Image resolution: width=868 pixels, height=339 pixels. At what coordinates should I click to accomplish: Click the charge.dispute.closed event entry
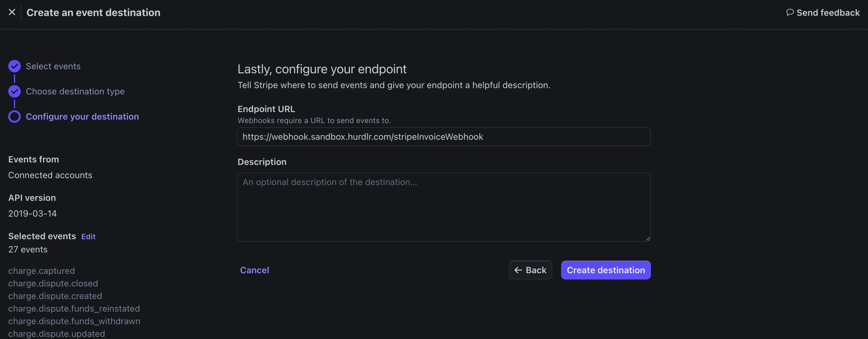53,283
